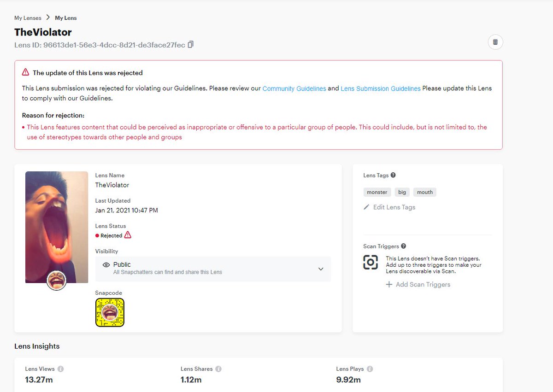Click 1.12m Lens Shares value
Viewport: 553px width, 392px height.
[x=191, y=380]
